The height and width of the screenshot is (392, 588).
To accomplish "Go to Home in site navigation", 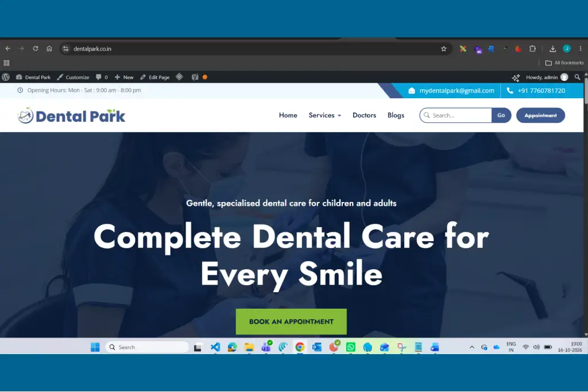I will pyautogui.click(x=288, y=115).
